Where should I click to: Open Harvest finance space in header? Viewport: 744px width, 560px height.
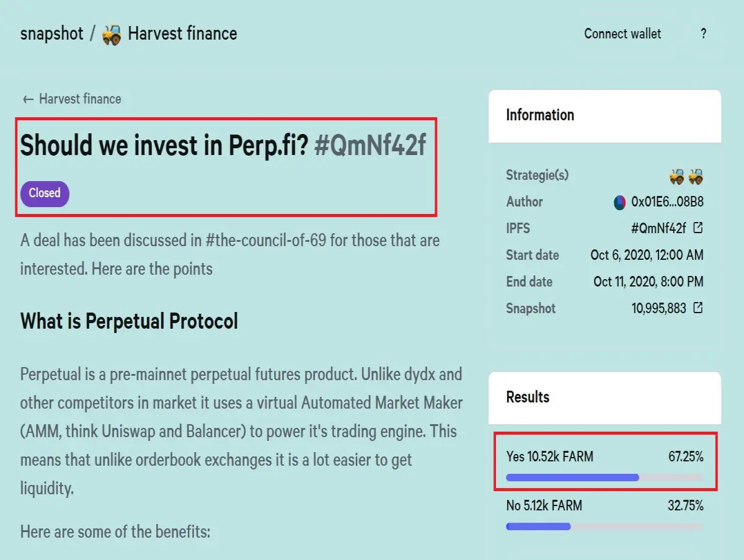coord(182,33)
